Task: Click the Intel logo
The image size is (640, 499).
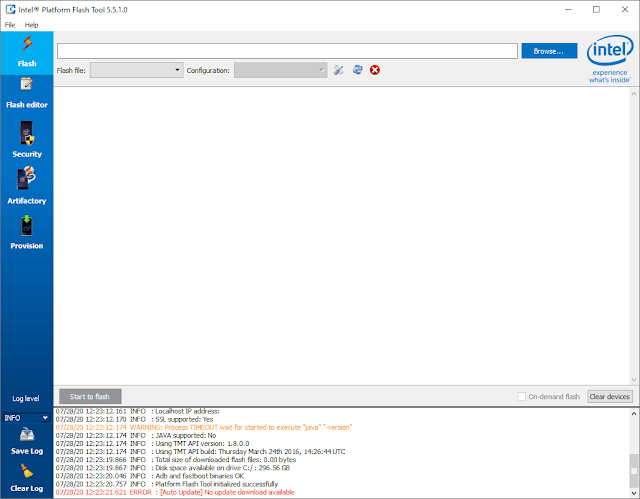Action: pyautogui.click(x=610, y=58)
